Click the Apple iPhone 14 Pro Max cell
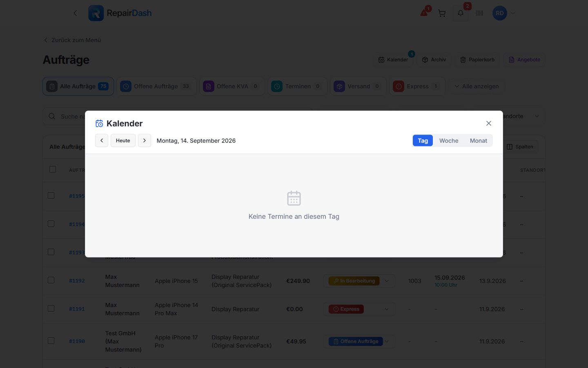This screenshot has width=588, height=368. point(176,309)
